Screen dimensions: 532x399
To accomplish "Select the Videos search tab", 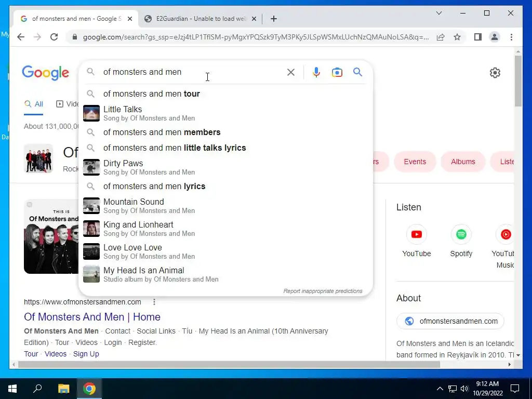I will pos(67,104).
